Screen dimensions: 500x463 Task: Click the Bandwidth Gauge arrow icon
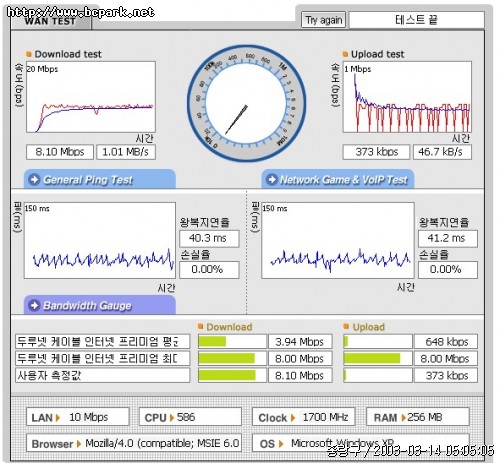click(x=34, y=305)
